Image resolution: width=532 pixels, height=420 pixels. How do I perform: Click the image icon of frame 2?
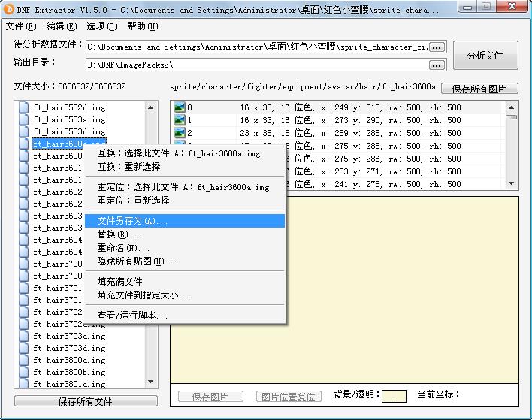point(180,133)
